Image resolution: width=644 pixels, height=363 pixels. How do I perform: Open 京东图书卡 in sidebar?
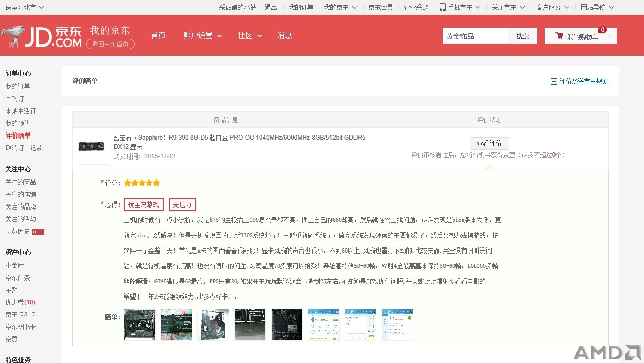coord(21,327)
